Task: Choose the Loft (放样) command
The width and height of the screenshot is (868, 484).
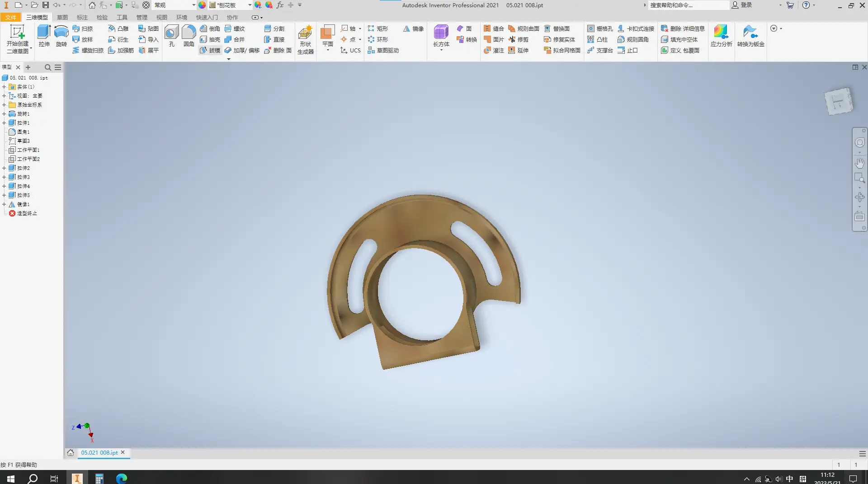Action: (83, 39)
